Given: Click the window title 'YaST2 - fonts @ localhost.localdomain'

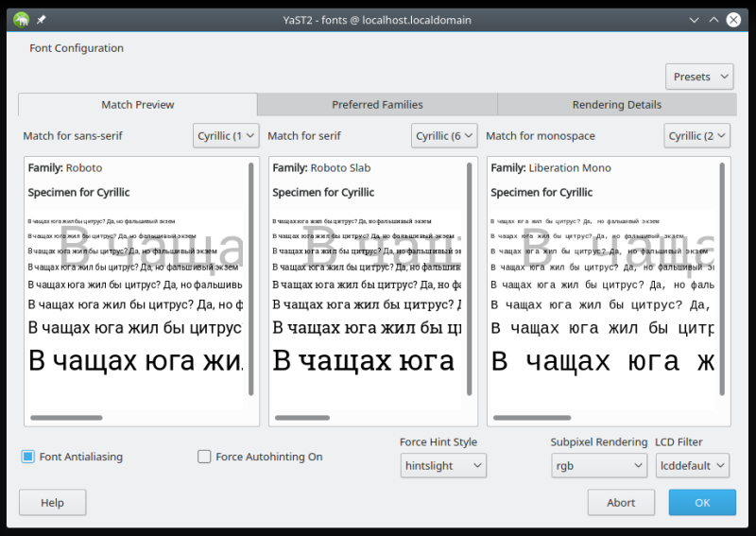Looking at the screenshot, I should pos(377,20).
